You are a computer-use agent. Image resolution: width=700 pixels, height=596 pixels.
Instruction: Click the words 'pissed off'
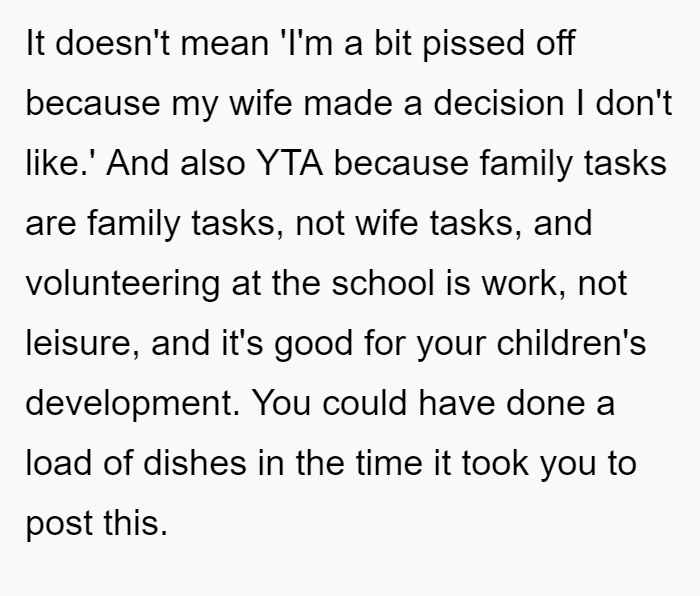pos(499,45)
